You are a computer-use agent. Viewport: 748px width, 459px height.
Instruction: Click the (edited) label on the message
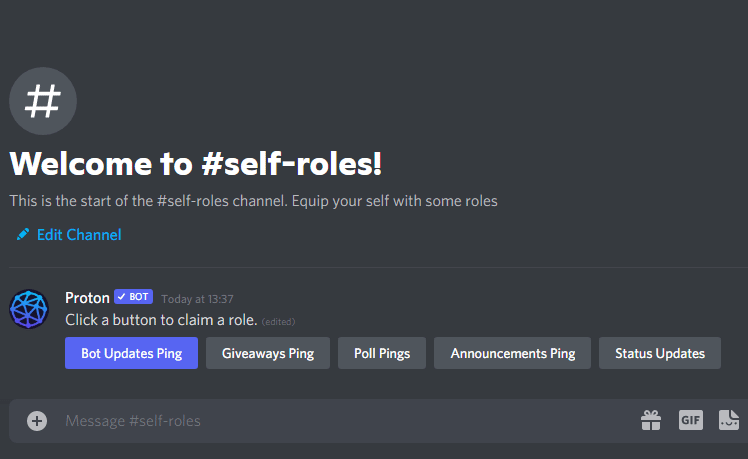[x=278, y=321]
